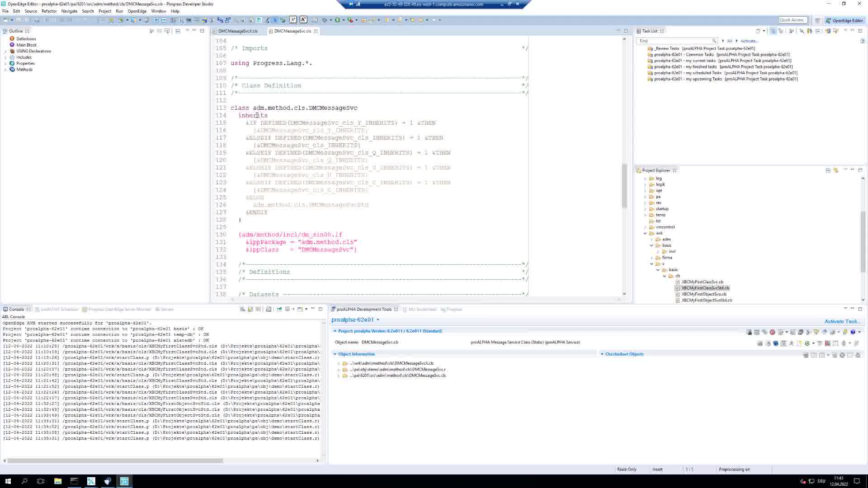Click the green Run icon in main toolbar
This screenshot has height=488, width=868.
337,20
